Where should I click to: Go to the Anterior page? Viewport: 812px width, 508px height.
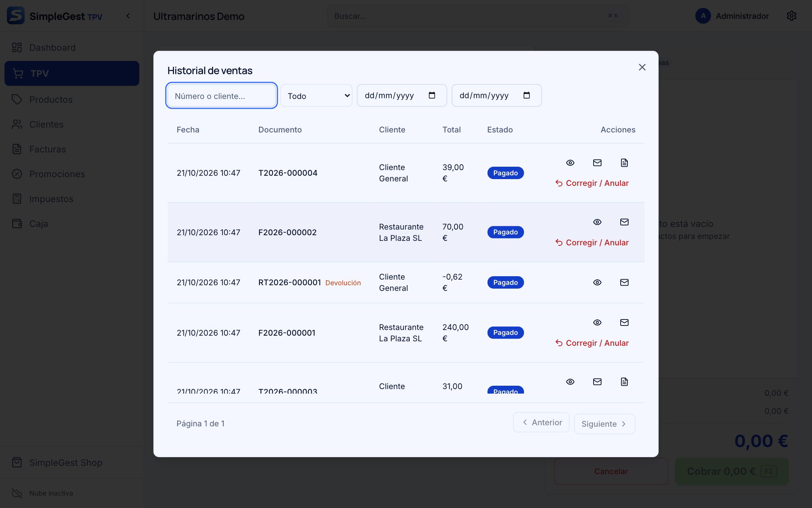click(x=541, y=423)
